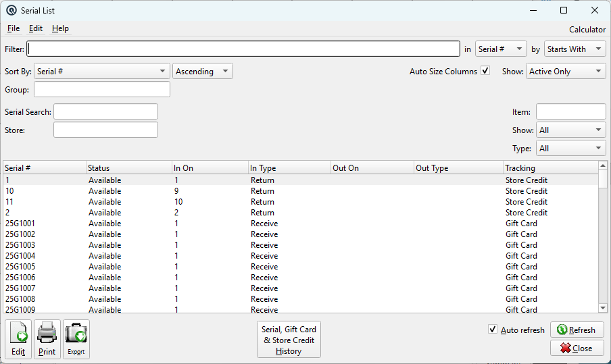Image resolution: width=611 pixels, height=364 pixels.
Task: Select serial 25G1007 row
Action: pos(301,288)
